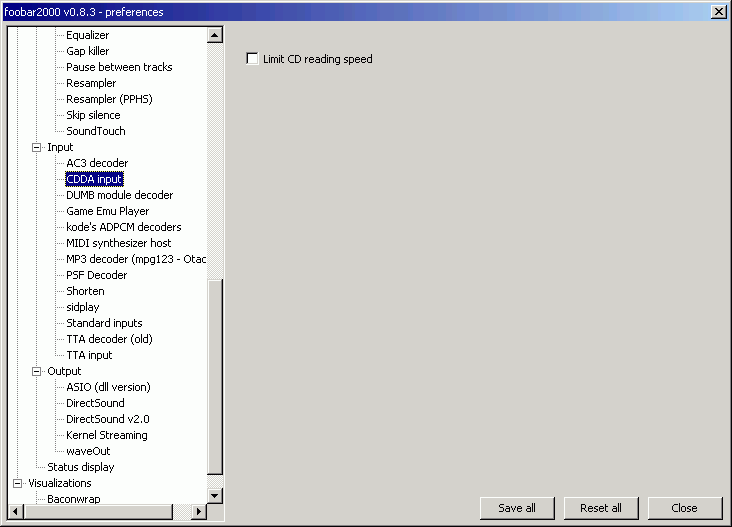732x527 pixels.
Task: Select PSF Decoder entry
Action: tap(97, 275)
